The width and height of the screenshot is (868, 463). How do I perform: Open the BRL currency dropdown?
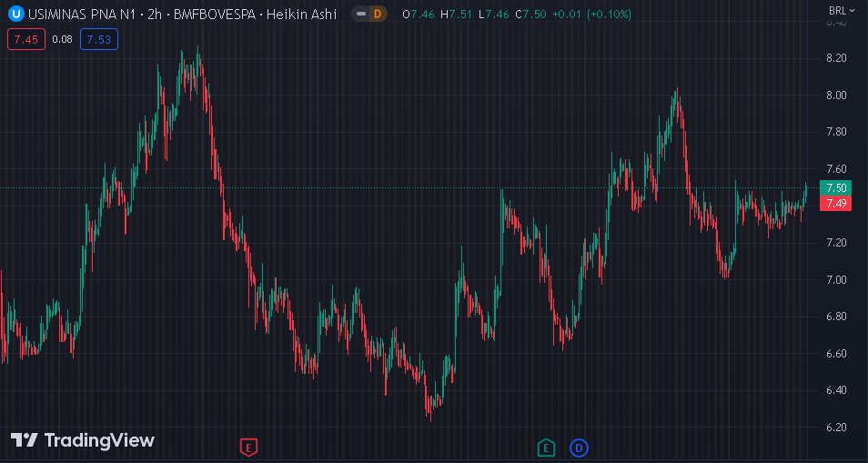[842, 10]
